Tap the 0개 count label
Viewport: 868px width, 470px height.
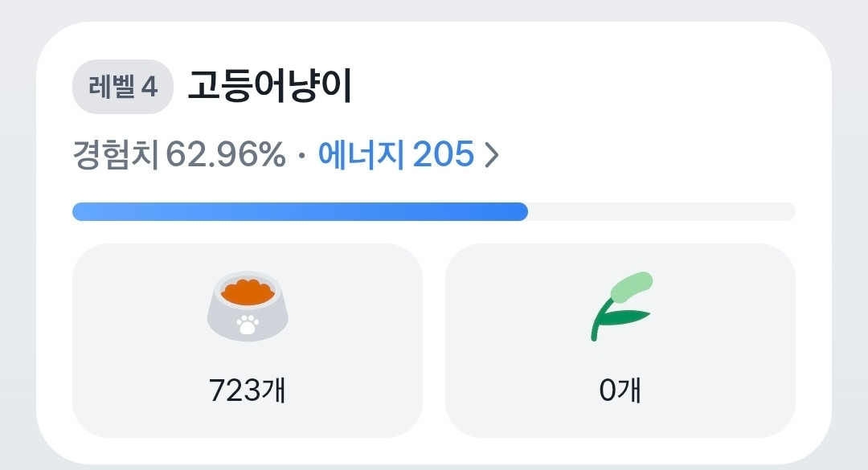click(x=620, y=391)
